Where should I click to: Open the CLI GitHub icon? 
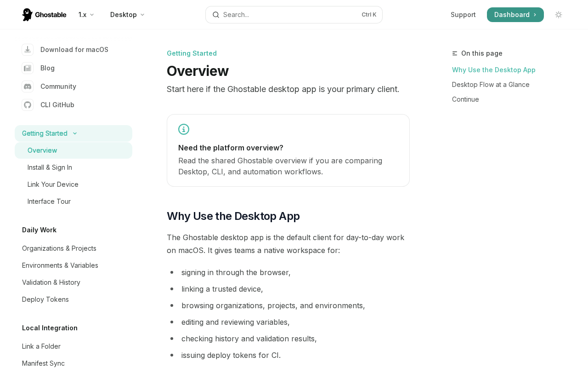point(28,105)
